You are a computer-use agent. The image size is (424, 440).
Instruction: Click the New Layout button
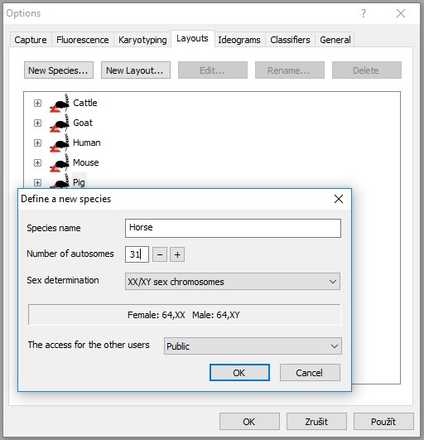click(136, 70)
